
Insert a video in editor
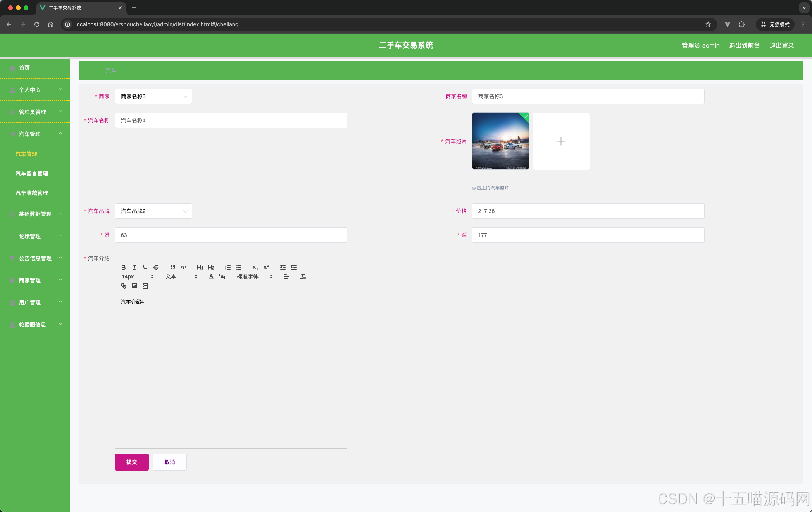point(145,286)
